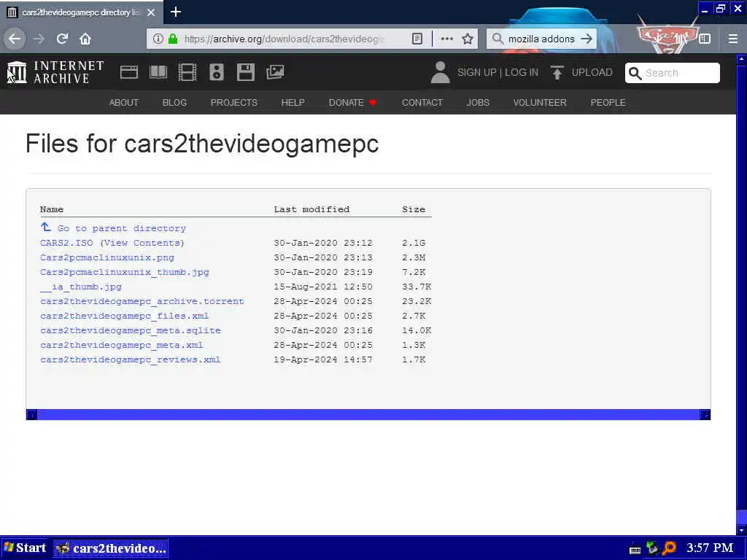
Task: Open the PROJECTS menu item
Action: pos(234,102)
